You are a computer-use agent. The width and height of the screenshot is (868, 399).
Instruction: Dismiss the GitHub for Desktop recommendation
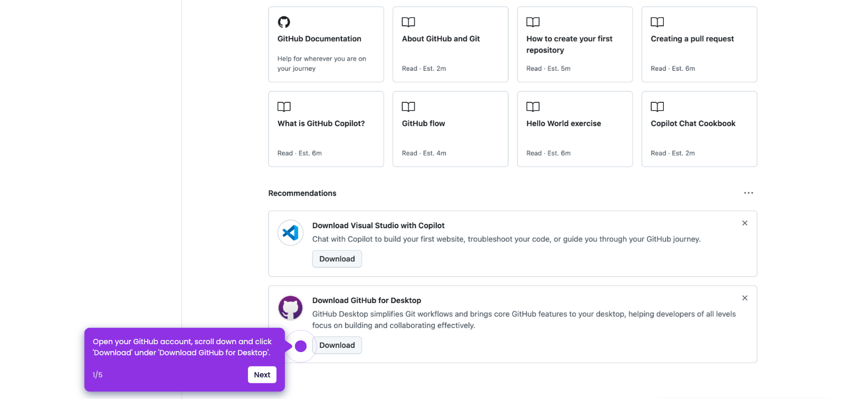[x=745, y=298]
